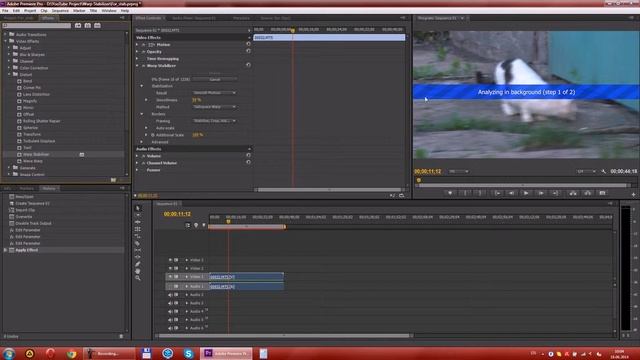Select the Razor tool in timeline toolbar
The height and width of the screenshot is (360, 640).
[x=138, y=243]
